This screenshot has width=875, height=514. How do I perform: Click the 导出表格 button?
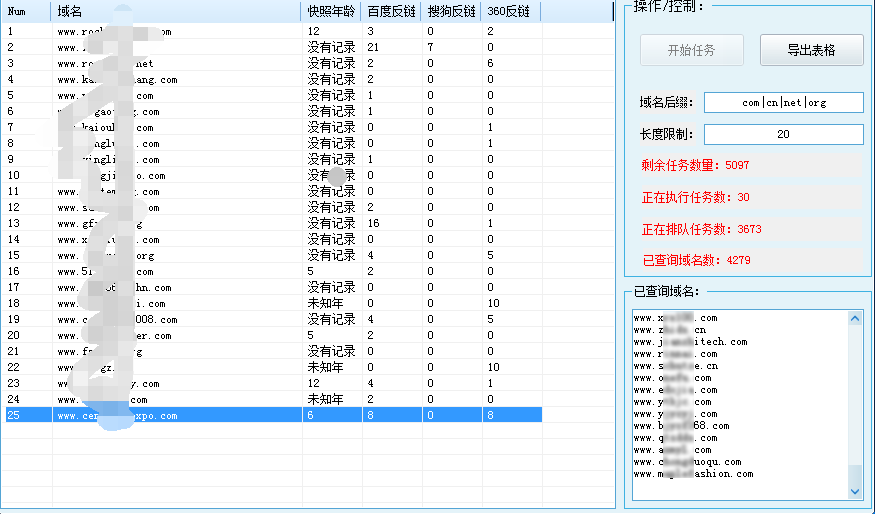click(x=811, y=50)
